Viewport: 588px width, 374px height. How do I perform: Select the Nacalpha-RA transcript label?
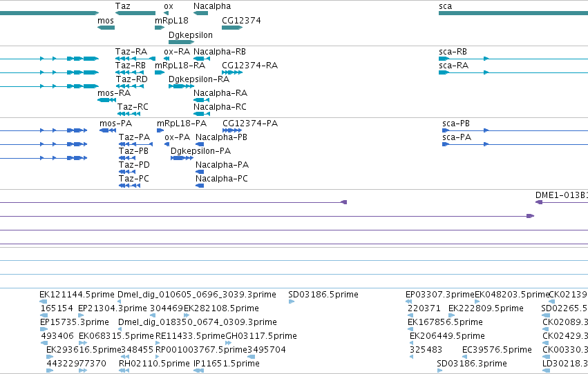(x=220, y=93)
